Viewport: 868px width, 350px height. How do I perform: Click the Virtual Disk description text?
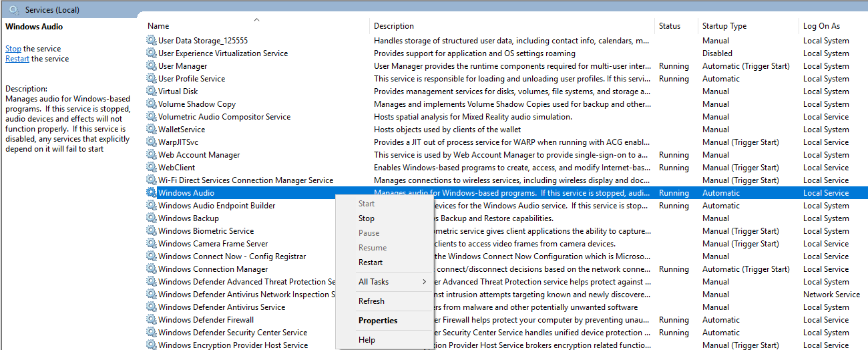click(x=512, y=92)
